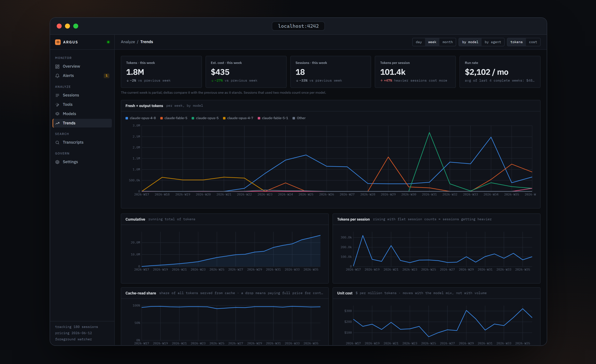Click the Alerts bell icon
Viewport: 596px width, 364px height.
[57, 76]
